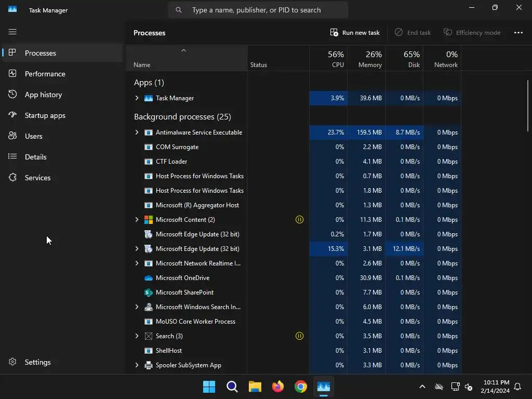Click the End task button

click(413, 33)
